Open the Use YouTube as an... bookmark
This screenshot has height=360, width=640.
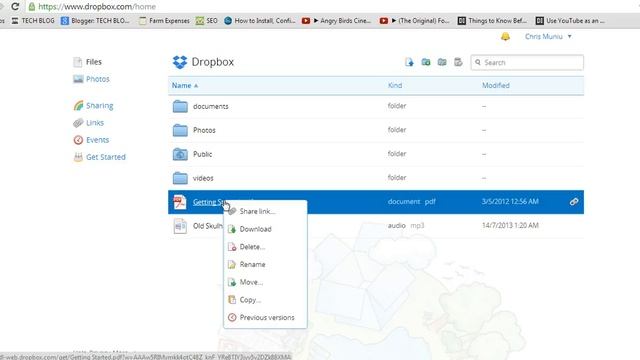pyautogui.click(x=570, y=20)
